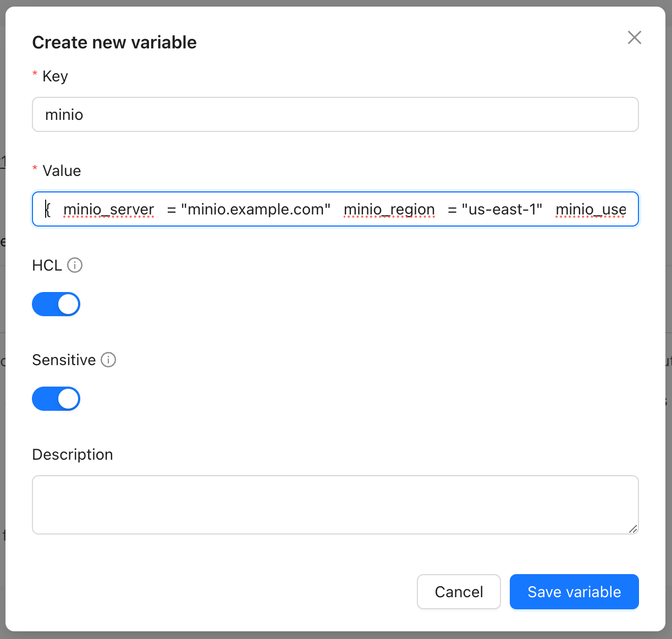Disable the HCL toggle switch
Screen dimensions: 672x639
click(56, 304)
